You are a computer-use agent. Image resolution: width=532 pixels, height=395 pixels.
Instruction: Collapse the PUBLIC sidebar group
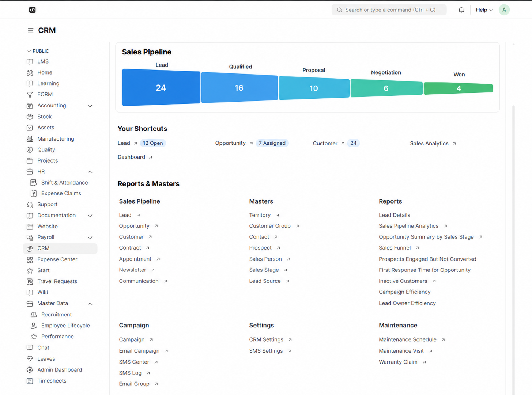click(x=38, y=51)
